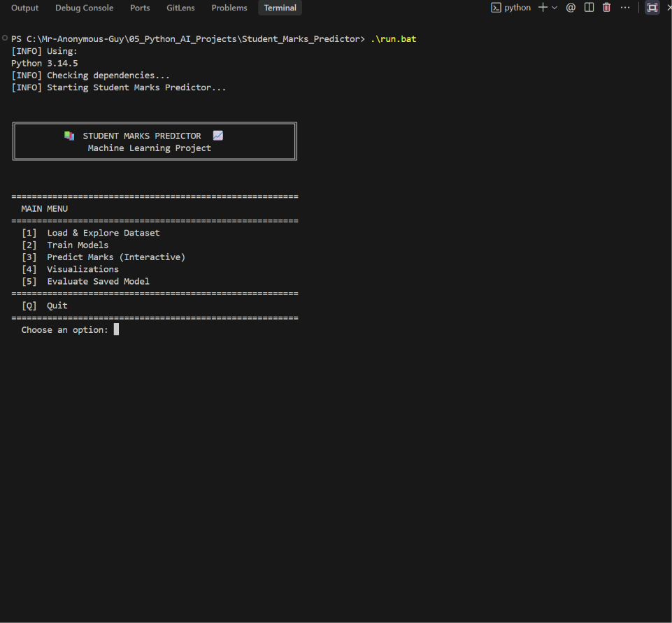Open the GitLens tab
672x623 pixels.
click(x=180, y=8)
